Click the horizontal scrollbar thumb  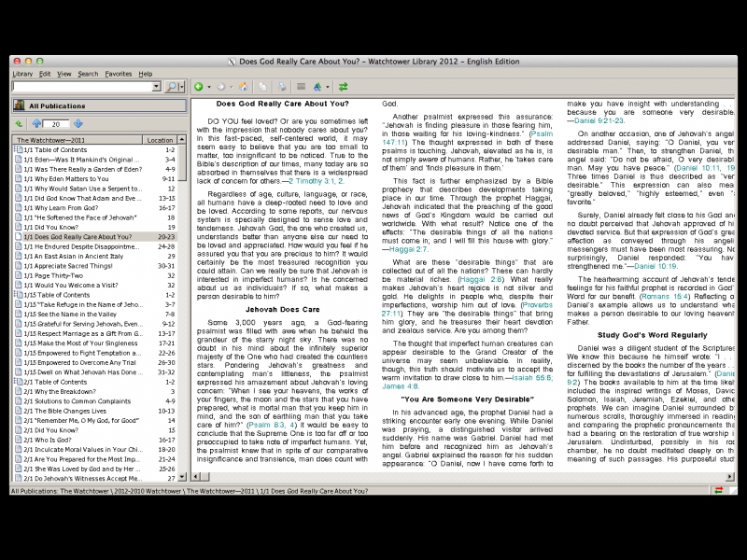click(x=204, y=476)
